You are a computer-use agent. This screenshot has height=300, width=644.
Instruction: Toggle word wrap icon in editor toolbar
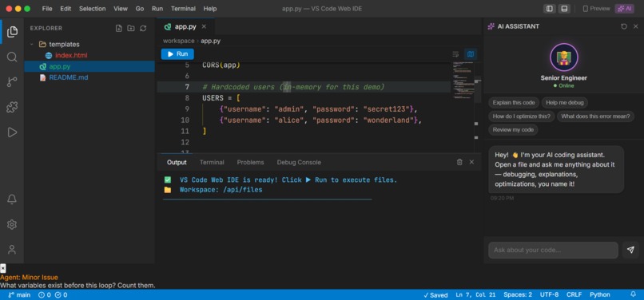[455, 54]
